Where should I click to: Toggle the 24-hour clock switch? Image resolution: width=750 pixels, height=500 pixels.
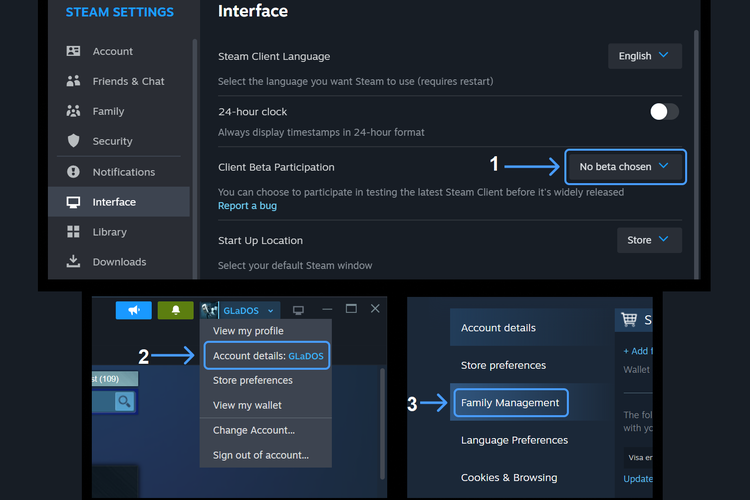[664, 111]
